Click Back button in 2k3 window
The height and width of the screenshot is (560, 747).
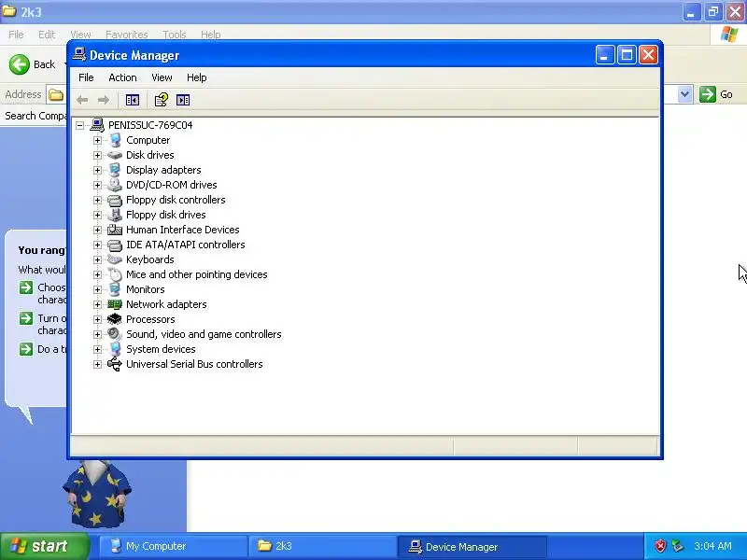tap(33, 64)
